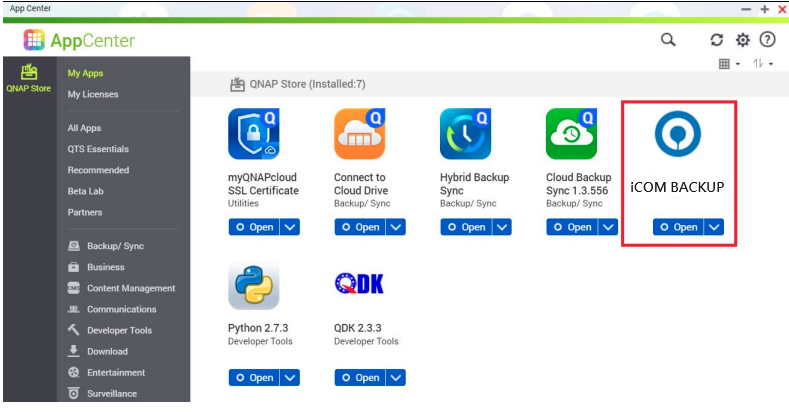Click the AppCenter colorful logo icon
Image resolution: width=789 pixels, height=412 pixels.
pos(34,40)
